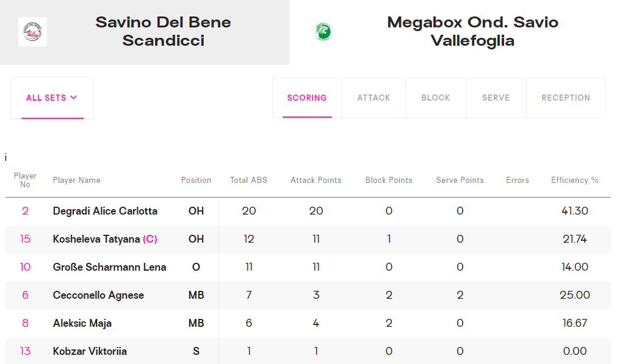Open player Kosheleva Tatyana profile
617x364 pixels.
tap(96, 239)
